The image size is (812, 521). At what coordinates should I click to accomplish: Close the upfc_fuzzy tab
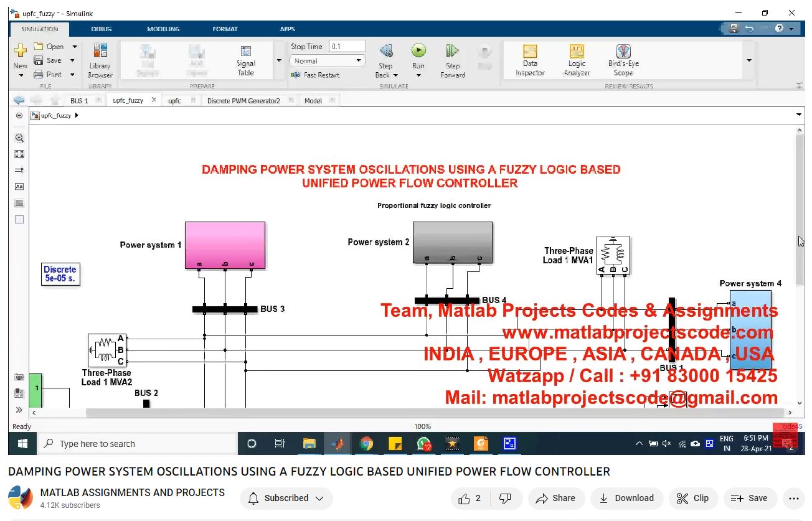tap(153, 100)
